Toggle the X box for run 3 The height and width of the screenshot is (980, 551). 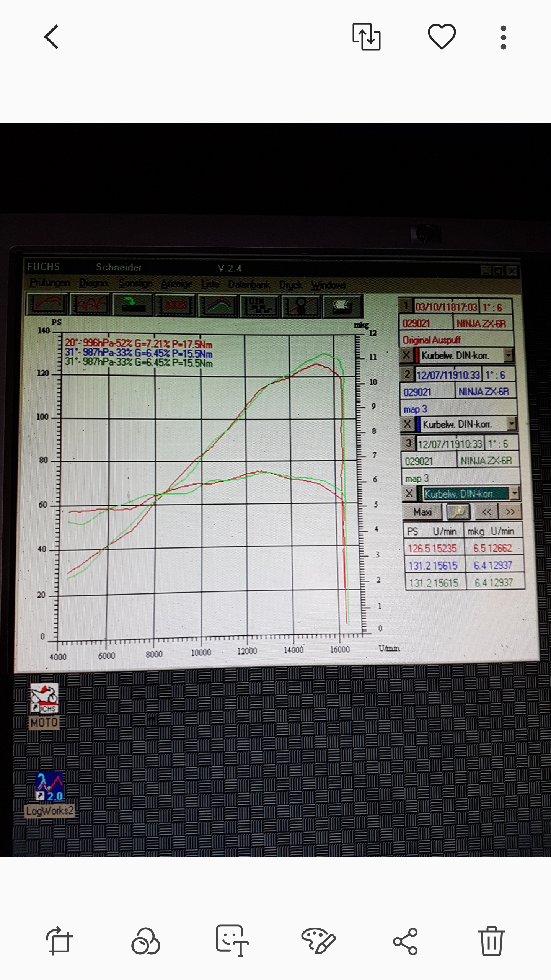(x=409, y=493)
